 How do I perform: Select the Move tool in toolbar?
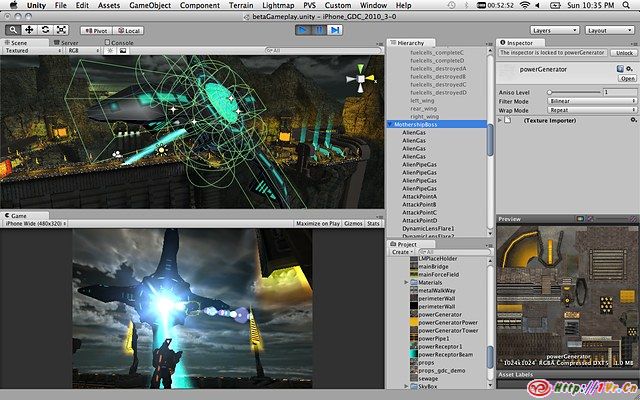point(29,30)
